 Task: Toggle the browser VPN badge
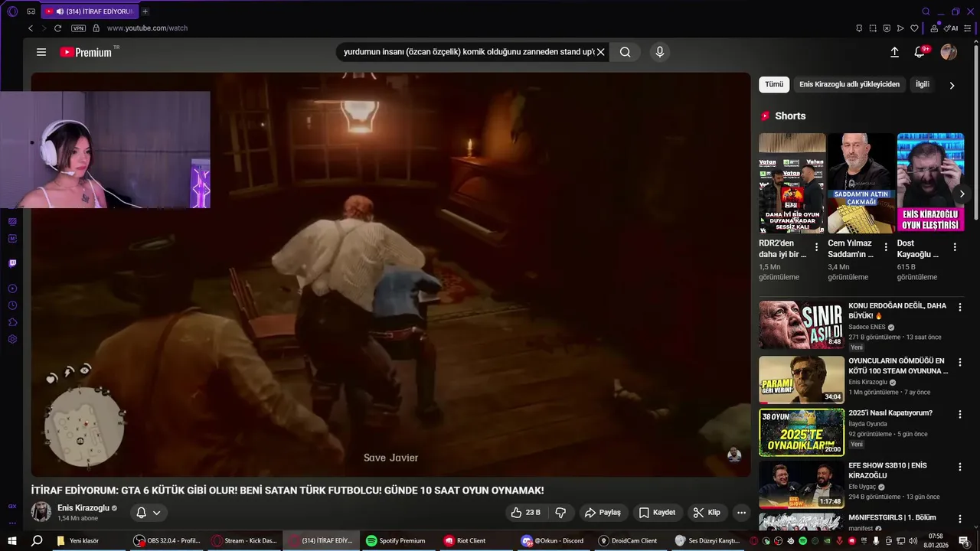[78, 28]
